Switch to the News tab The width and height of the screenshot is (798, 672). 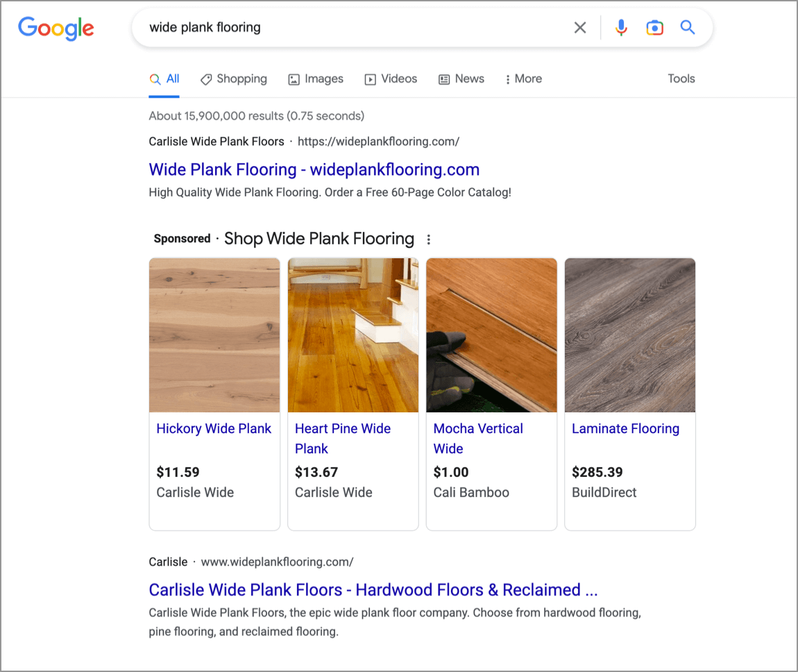pyautogui.click(x=461, y=79)
